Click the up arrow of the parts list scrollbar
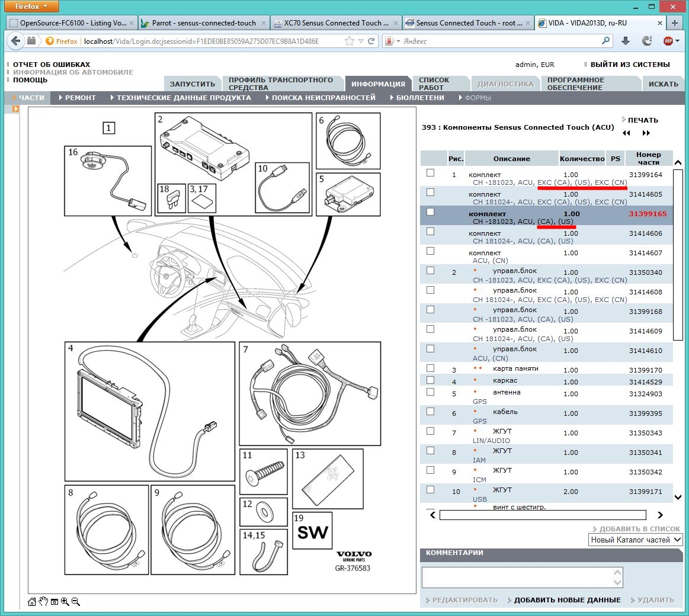 click(678, 163)
